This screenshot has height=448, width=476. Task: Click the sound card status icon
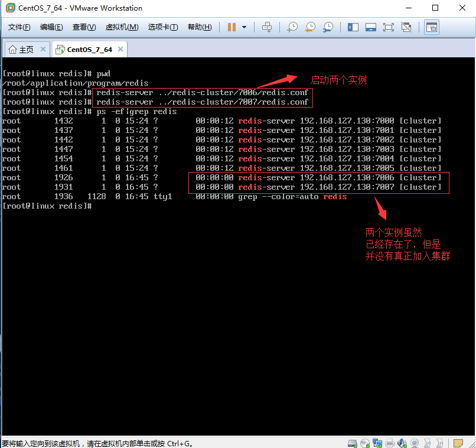pos(402,443)
